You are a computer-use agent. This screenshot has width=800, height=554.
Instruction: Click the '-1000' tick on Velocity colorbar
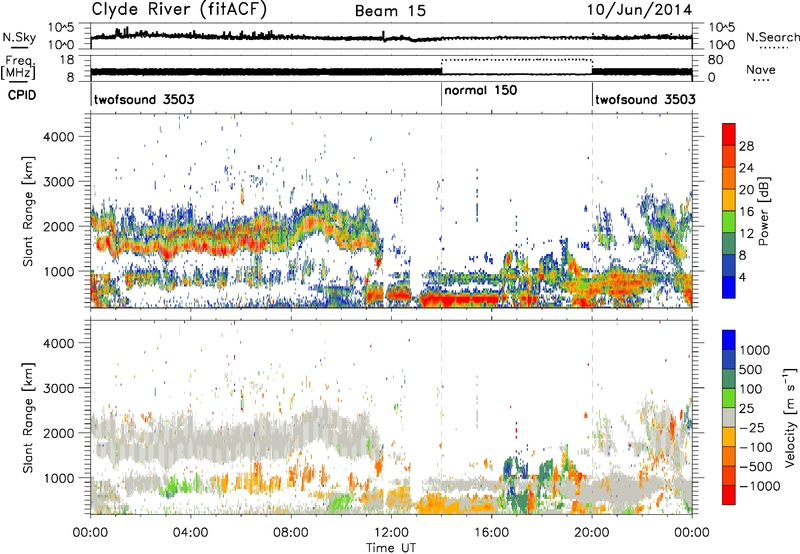coord(760,486)
